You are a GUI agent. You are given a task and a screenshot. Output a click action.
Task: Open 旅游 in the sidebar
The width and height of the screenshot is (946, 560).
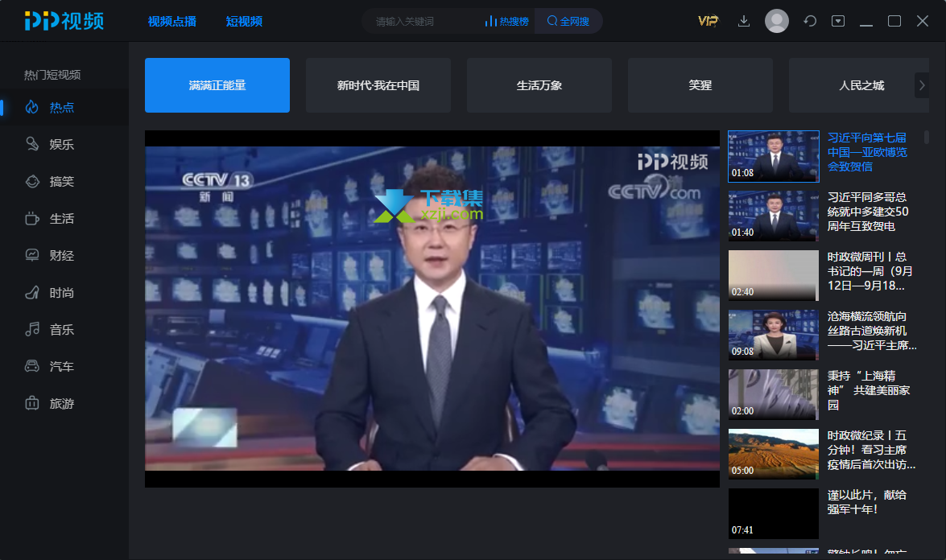point(64,403)
